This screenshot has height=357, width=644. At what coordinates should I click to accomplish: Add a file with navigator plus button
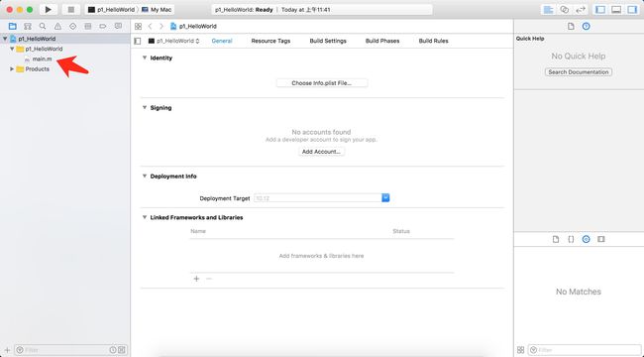tap(7, 350)
